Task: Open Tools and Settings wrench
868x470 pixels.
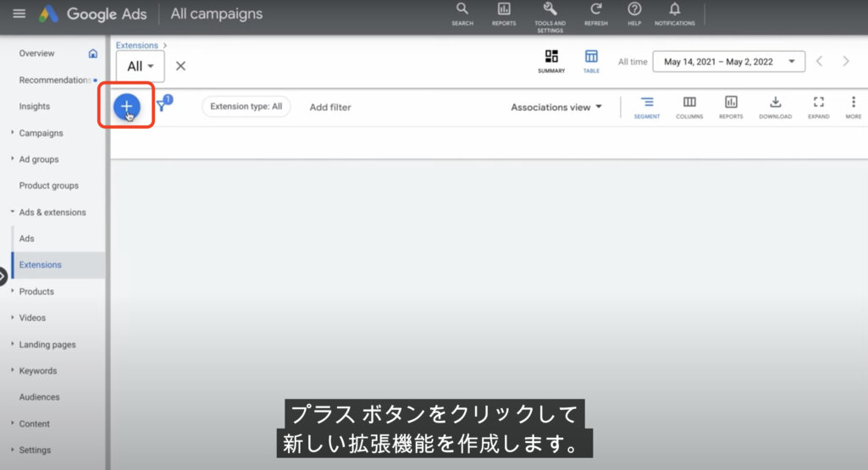Action: 550,13
